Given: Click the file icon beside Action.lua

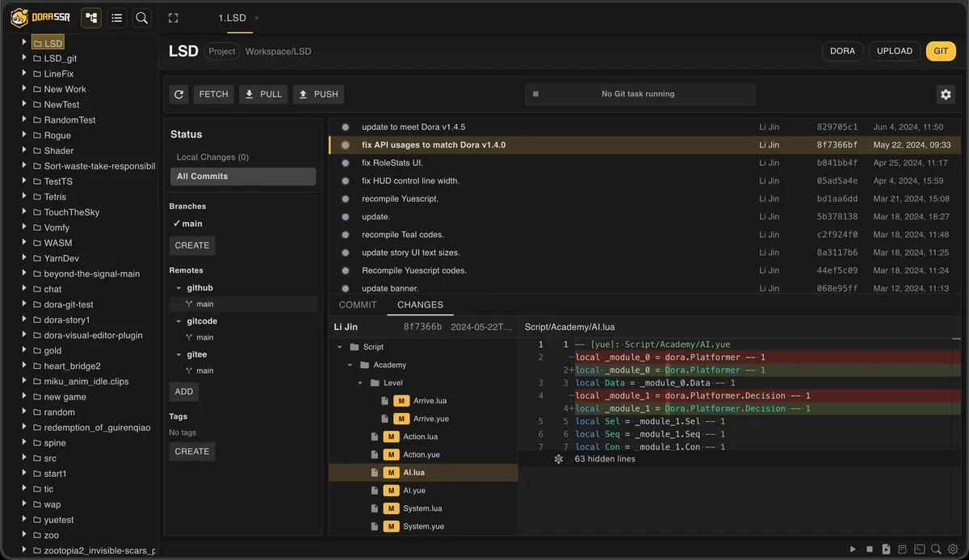Looking at the screenshot, I should (x=375, y=437).
